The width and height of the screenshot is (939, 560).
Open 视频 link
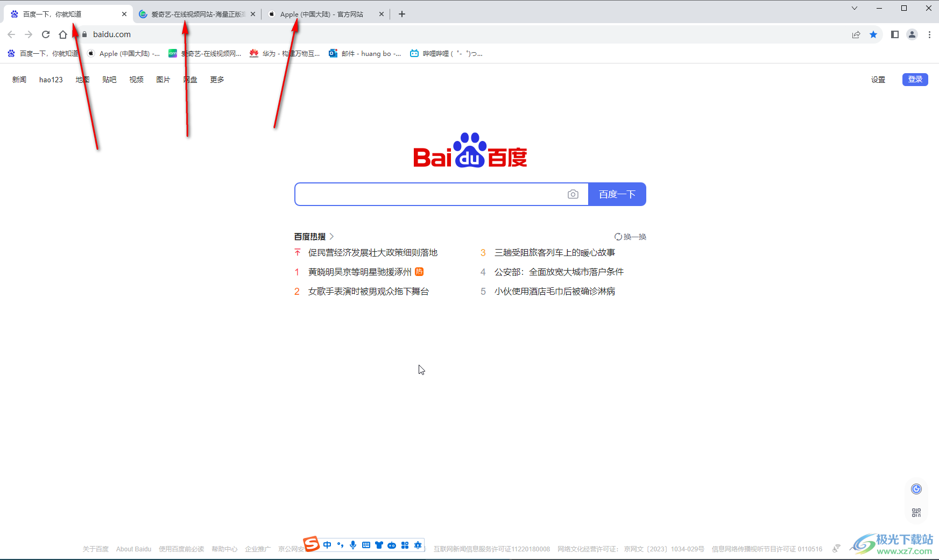click(136, 80)
